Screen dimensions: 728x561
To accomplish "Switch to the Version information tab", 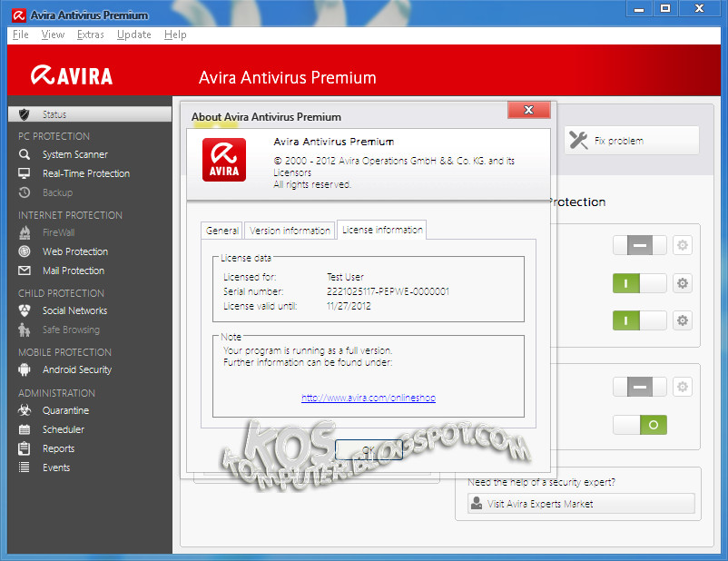I will point(290,231).
